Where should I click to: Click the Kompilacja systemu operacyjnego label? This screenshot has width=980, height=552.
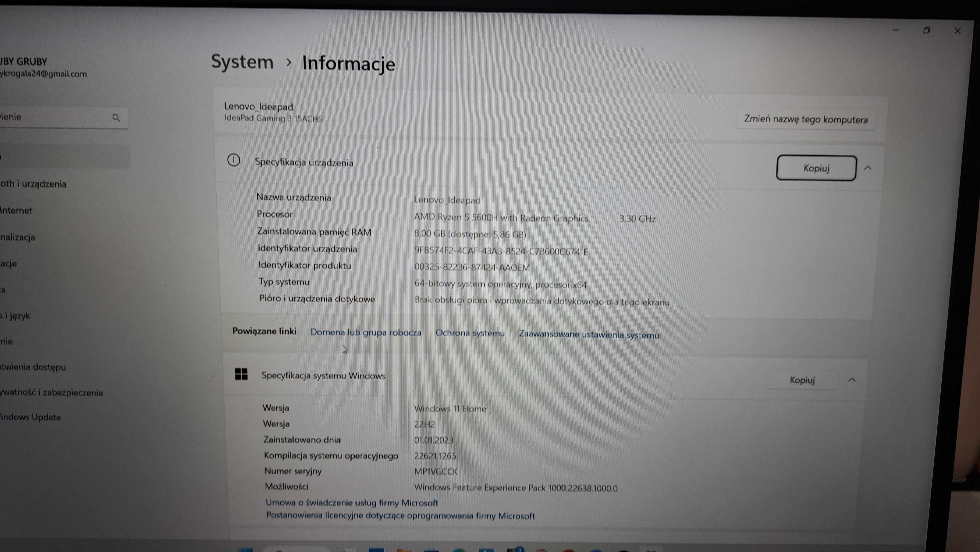(331, 455)
